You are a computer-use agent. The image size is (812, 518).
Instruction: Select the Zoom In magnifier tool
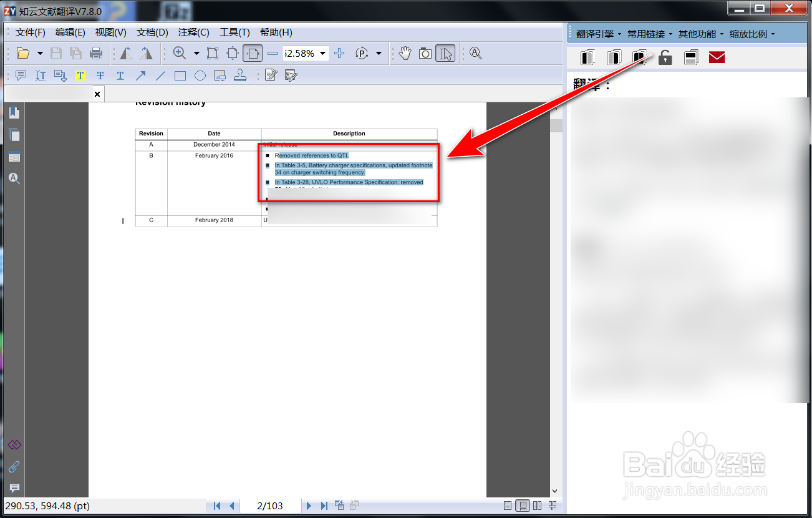coord(180,53)
